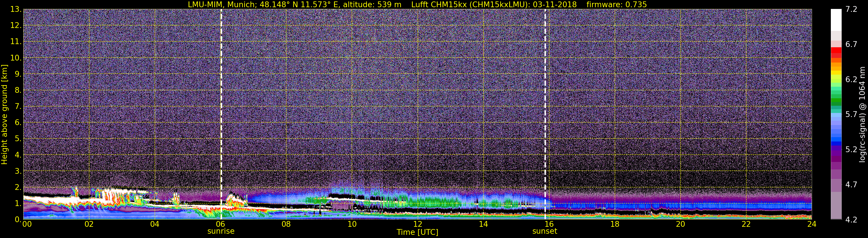Click the height axis tick label 13
868x238 pixels.
coord(16,10)
